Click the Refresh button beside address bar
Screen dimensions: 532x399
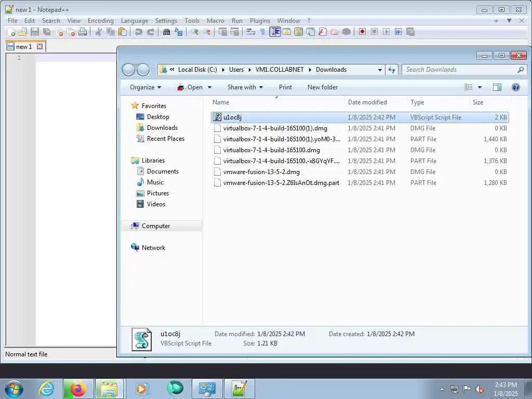pyautogui.click(x=392, y=70)
